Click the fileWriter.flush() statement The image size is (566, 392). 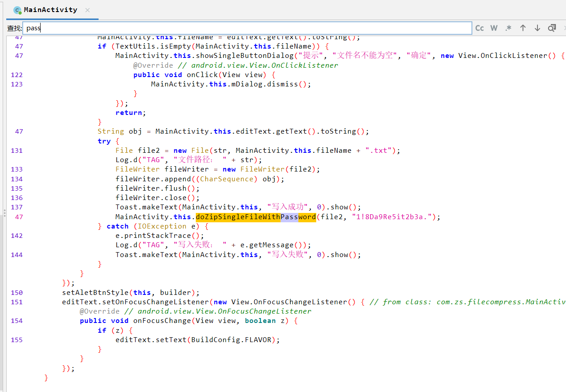(x=157, y=188)
